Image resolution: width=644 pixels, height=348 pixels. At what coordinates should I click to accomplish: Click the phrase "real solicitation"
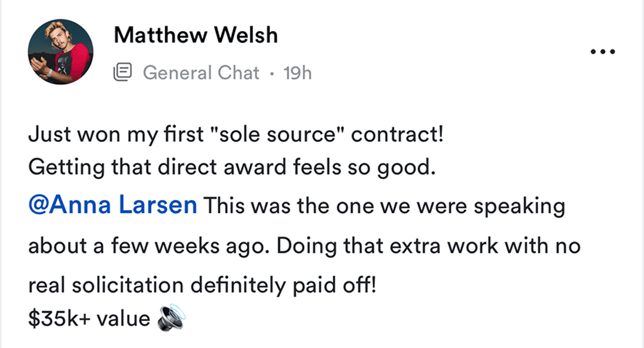pyautogui.click(x=104, y=285)
